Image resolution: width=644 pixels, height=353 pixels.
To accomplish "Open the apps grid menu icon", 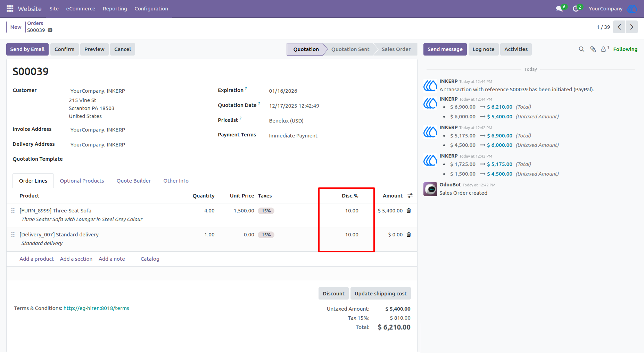I will pos(10,8).
